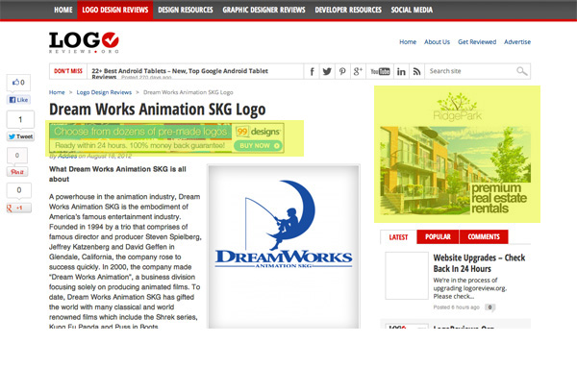Click the Get Reviewed link
This screenshot has width=577, height=392.
pyautogui.click(x=476, y=42)
